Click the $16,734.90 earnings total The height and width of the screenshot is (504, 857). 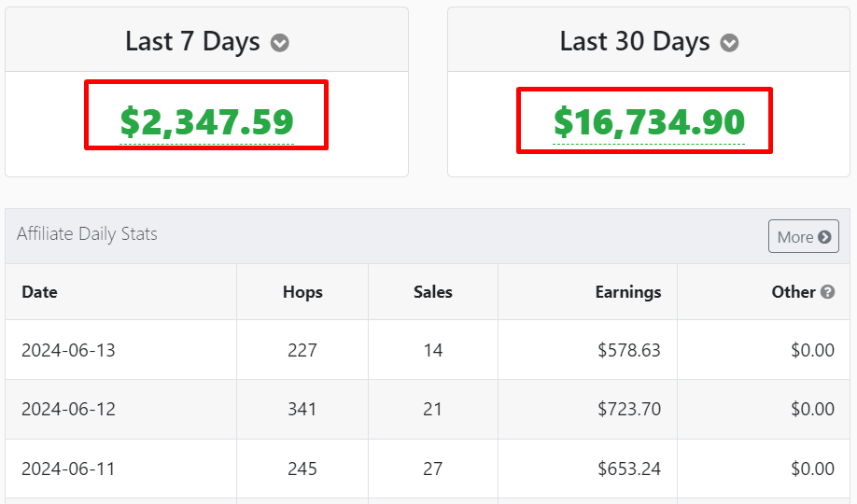pos(649,121)
